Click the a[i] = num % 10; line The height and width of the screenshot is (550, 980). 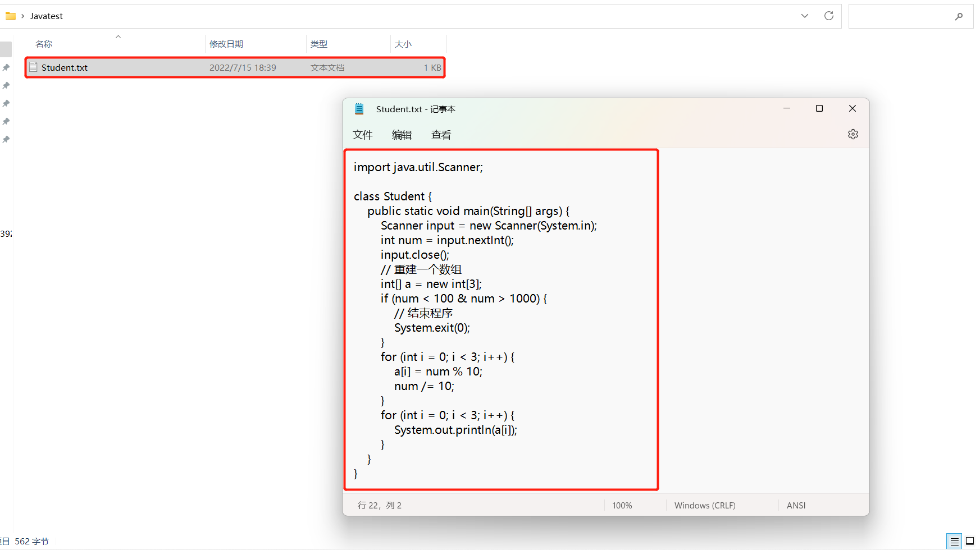click(x=438, y=372)
